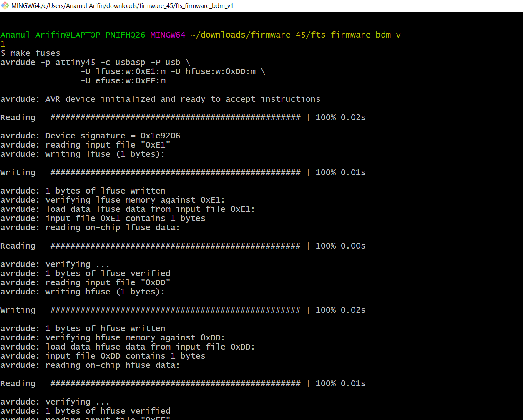Click the Writing progress bar at 0.02s
Viewport: 523px width, 420px height.
183,310
